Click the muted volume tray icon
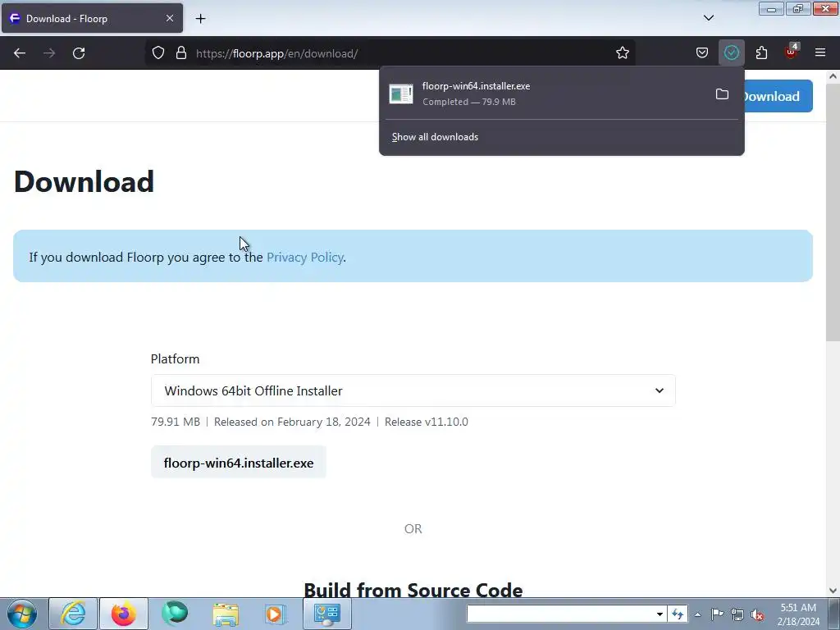 (x=757, y=614)
